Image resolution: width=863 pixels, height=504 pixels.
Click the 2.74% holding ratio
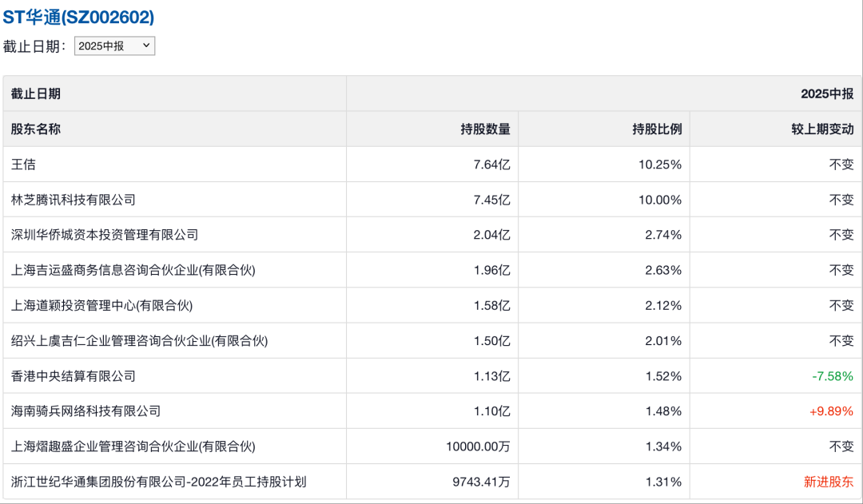click(x=663, y=235)
